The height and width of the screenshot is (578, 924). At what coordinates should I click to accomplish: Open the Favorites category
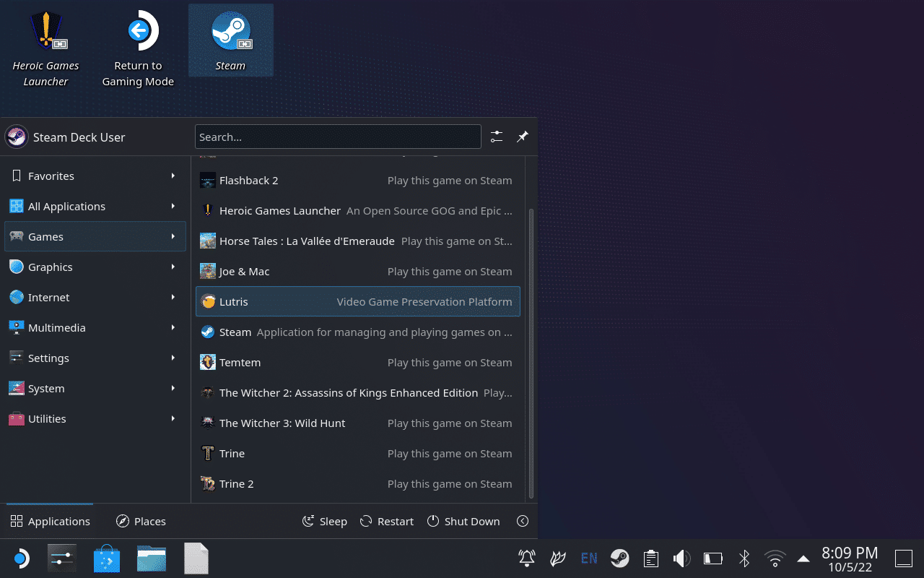click(95, 176)
